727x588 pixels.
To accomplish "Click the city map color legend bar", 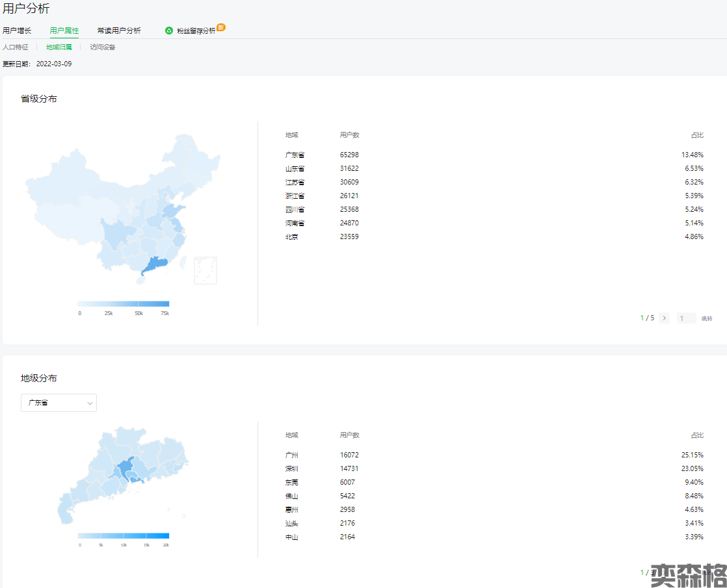I will tap(123, 536).
